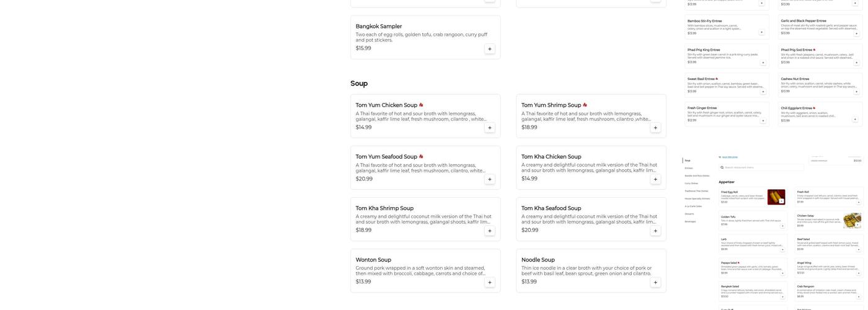Add Tom Kha Seafood Soup using plus icon
The width and height of the screenshot is (868, 310).
(x=655, y=231)
